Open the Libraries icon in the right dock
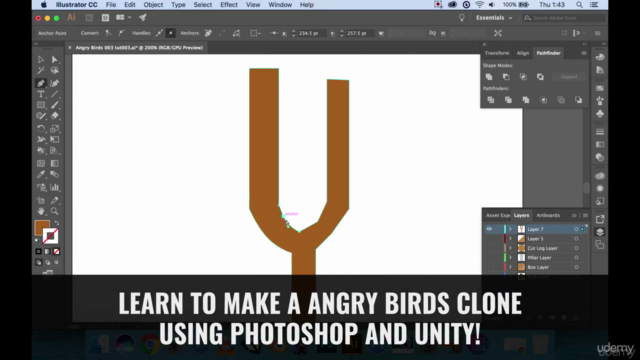This screenshot has height=360, width=640. (600, 176)
